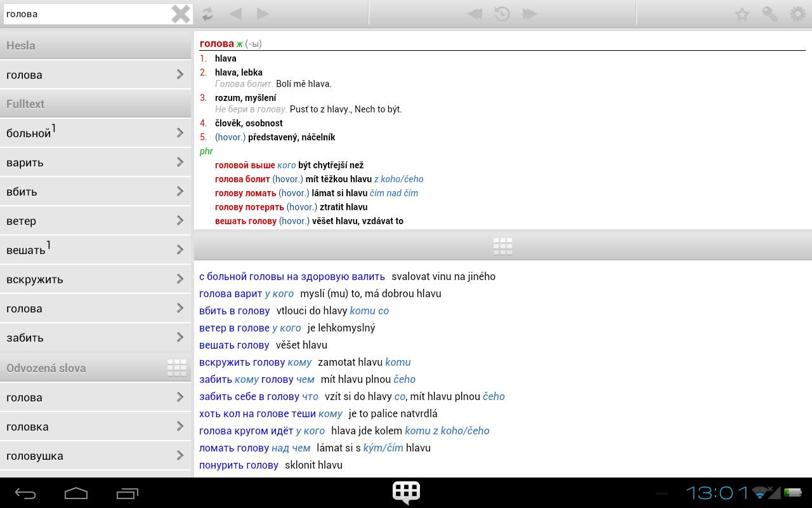Screen dimensions: 812x508
Task: Tap the Android Home button
Action: click(x=76, y=493)
